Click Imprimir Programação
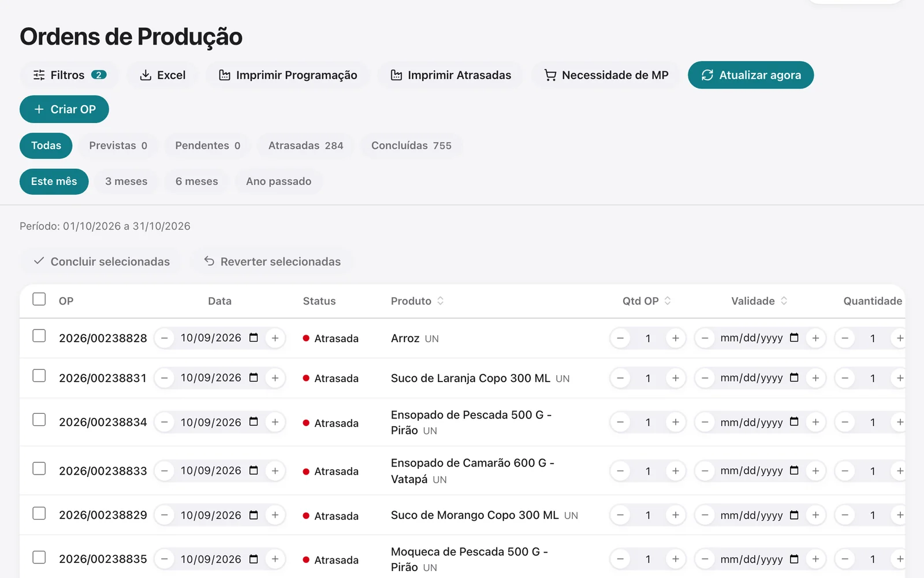 point(288,75)
